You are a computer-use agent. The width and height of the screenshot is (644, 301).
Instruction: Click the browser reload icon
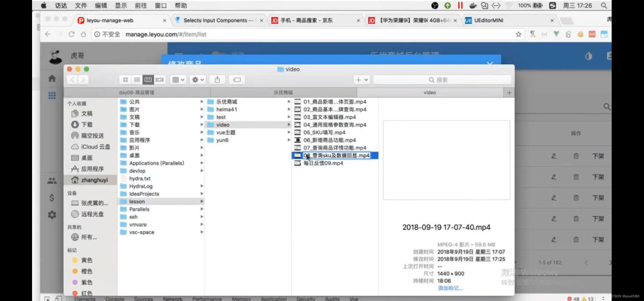pyautogui.click(x=72, y=34)
